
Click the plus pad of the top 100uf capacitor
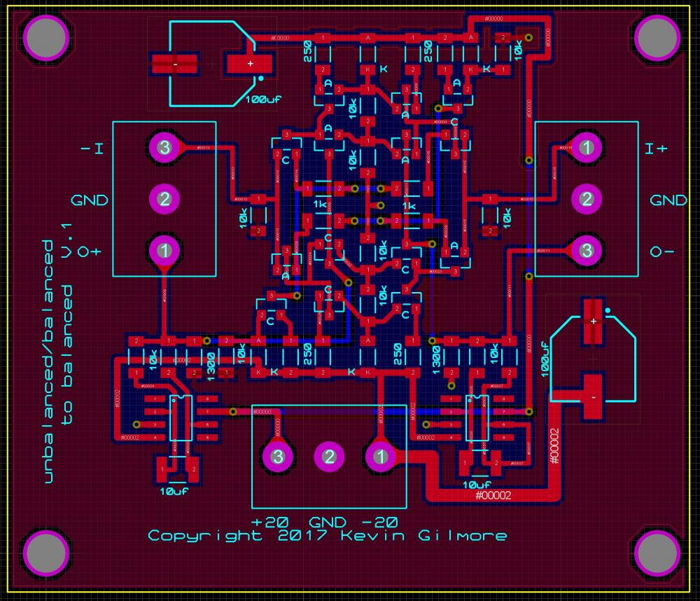tap(250, 64)
